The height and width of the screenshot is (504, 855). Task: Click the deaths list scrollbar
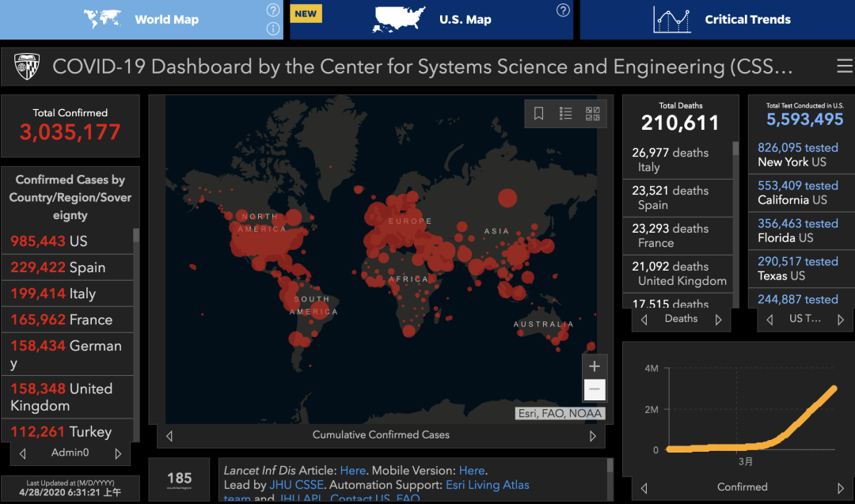735,150
